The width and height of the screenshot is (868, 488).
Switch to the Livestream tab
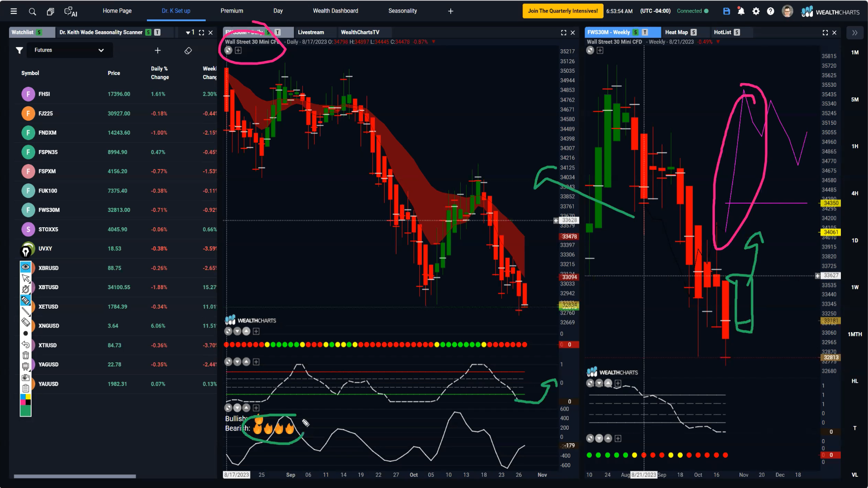[311, 33]
